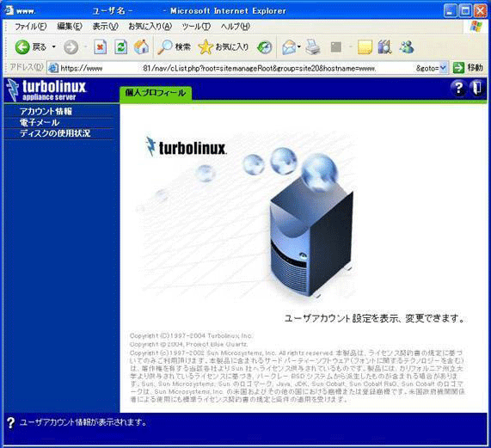Expand the Mail icon dropdown arrow

click(x=298, y=47)
